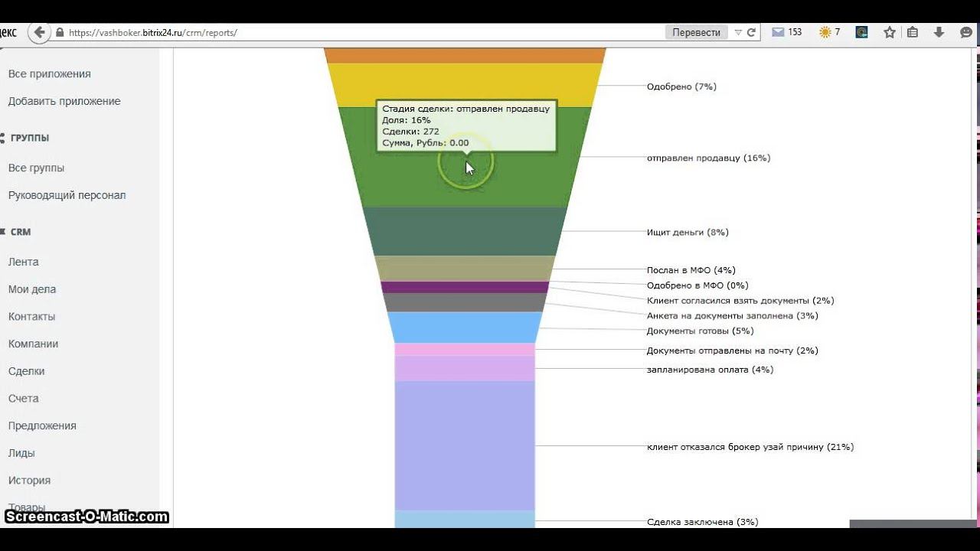Open Все группы in the sidebar
This screenshot has height=551, width=980.
tap(36, 168)
